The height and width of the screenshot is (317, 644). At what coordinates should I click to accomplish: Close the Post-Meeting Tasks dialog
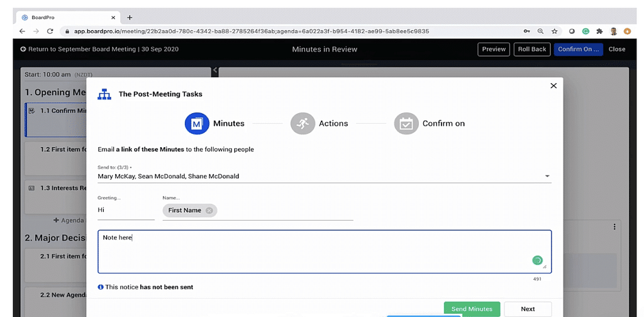[553, 86]
